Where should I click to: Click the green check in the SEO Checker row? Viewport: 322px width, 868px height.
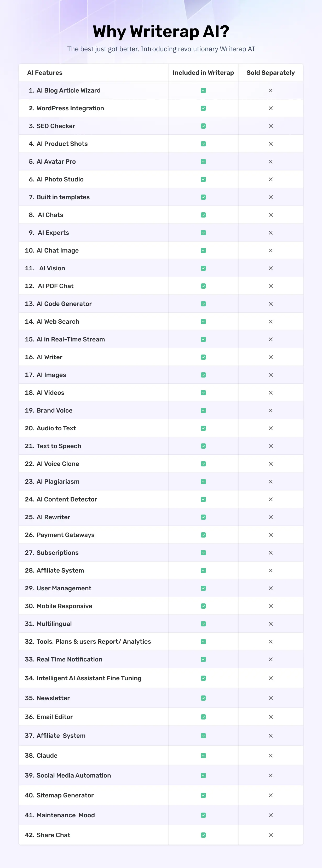point(203,126)
